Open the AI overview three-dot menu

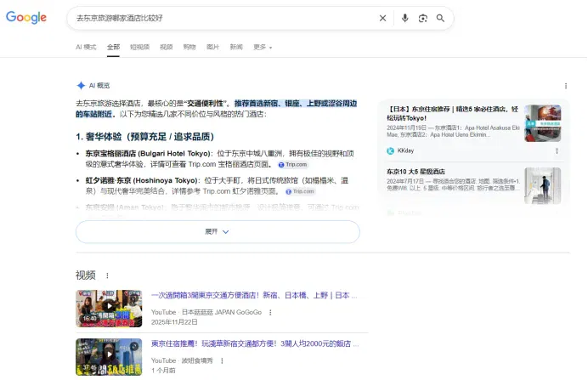coord(566,86)
